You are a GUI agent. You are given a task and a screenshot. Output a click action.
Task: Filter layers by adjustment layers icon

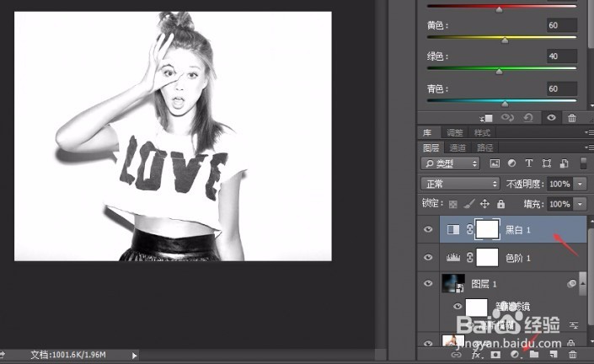point(511,163)
